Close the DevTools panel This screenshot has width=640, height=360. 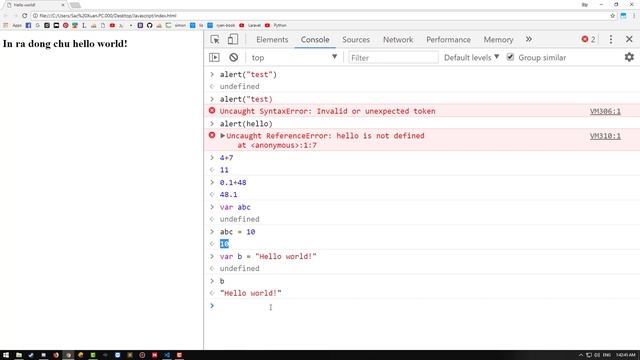[629, 39]
